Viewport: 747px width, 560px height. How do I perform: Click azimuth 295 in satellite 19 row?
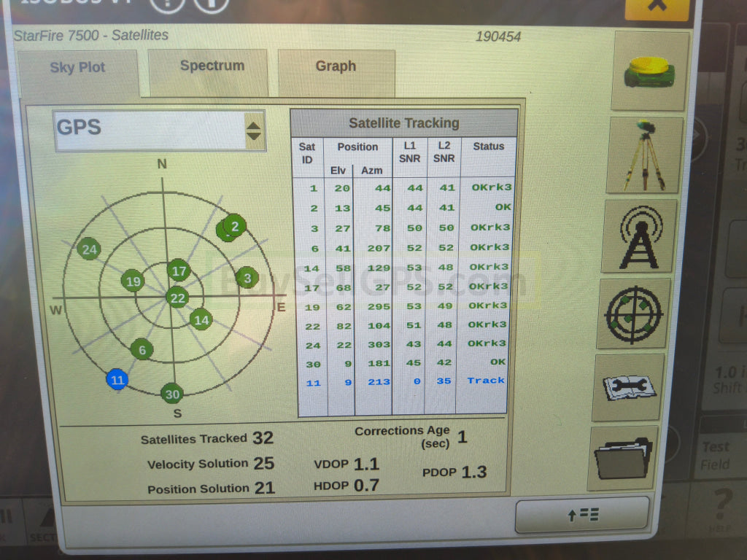click(379, 307)
